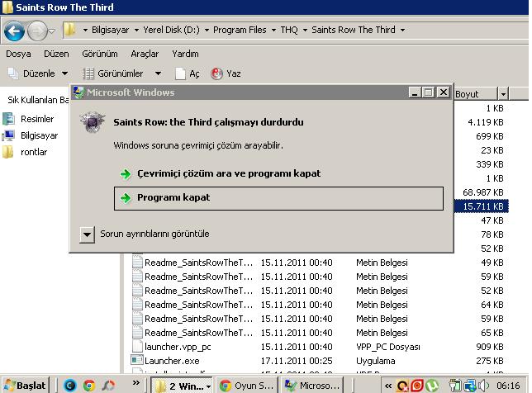Open the Boyut column filter arrow
This screenshot has height=393, width=532.
[503, 94]
